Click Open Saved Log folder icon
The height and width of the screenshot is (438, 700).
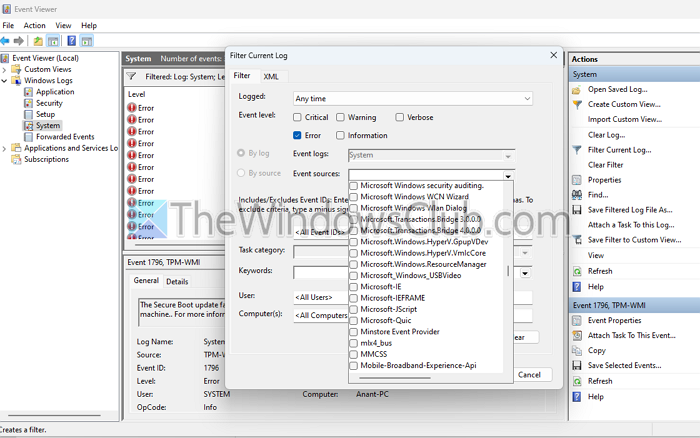tap(577, 90)
